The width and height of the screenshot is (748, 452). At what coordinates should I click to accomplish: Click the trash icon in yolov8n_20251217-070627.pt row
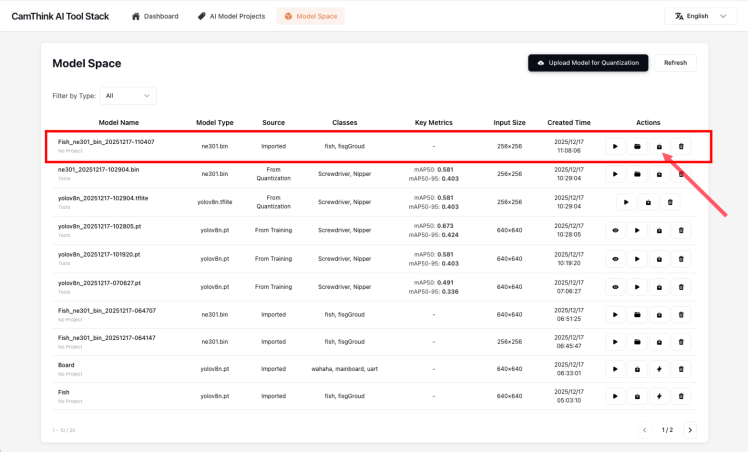point(681,286)
